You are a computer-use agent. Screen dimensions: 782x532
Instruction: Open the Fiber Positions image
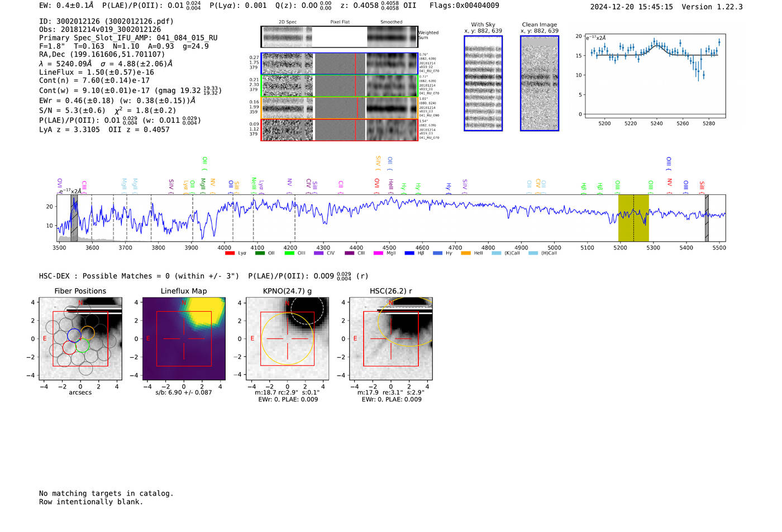click(x=80, y=339)
